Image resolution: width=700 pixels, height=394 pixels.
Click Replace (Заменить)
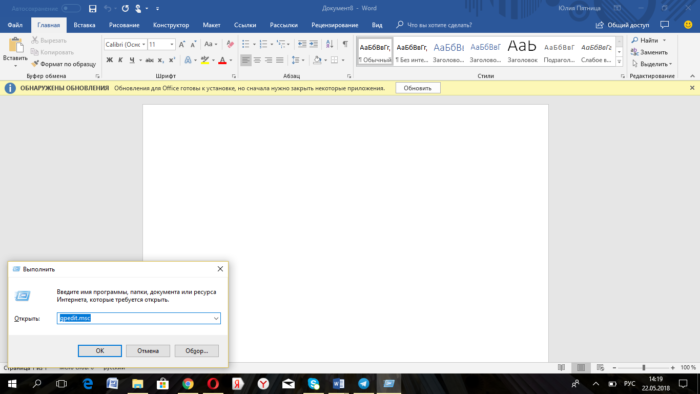(650, 52)
